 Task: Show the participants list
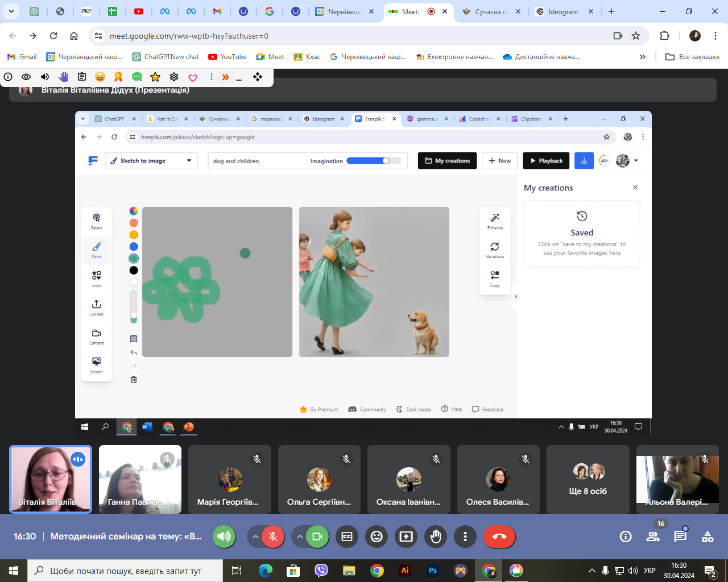point(653,537)
